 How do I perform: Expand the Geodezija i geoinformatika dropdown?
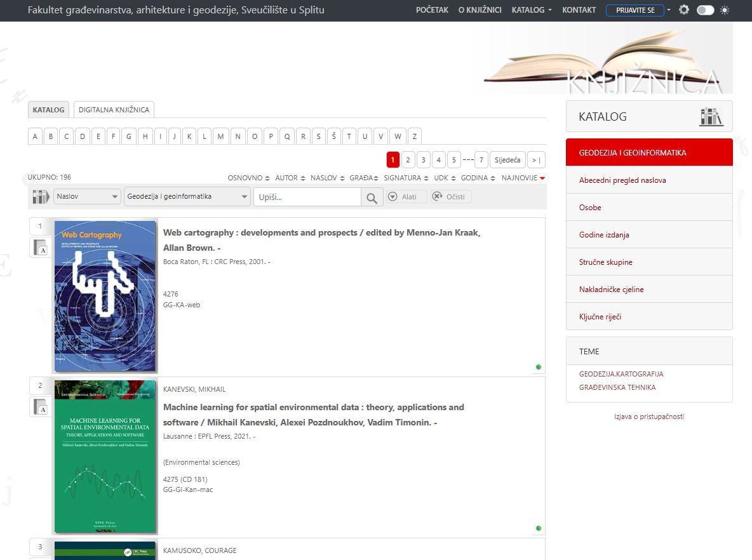187,197
